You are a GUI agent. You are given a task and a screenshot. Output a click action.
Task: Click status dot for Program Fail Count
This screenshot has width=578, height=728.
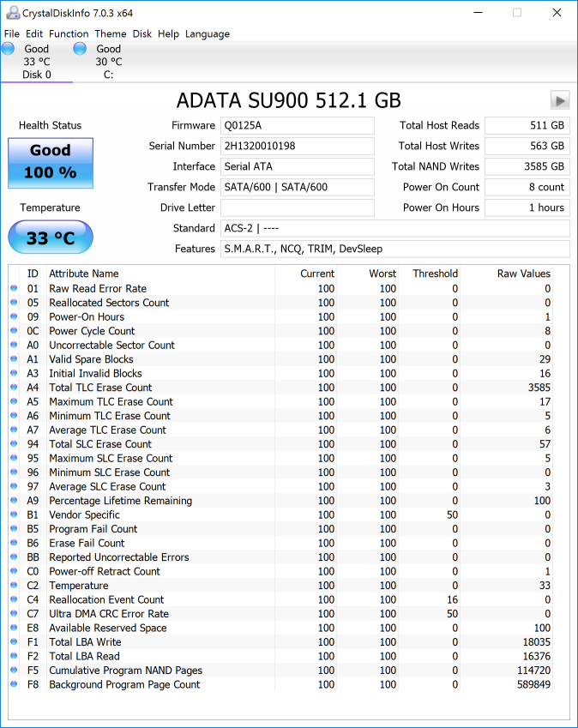tap(14, 529)
